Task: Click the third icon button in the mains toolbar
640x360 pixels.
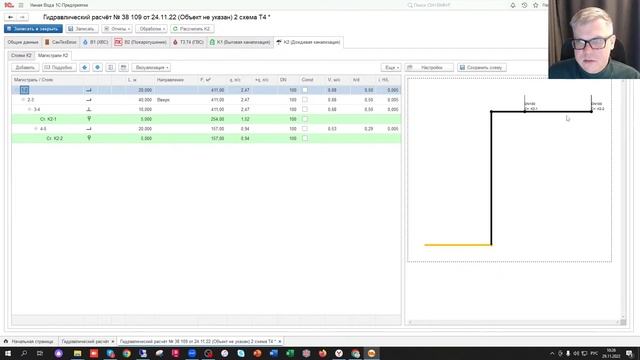Action: click(111, 67)
